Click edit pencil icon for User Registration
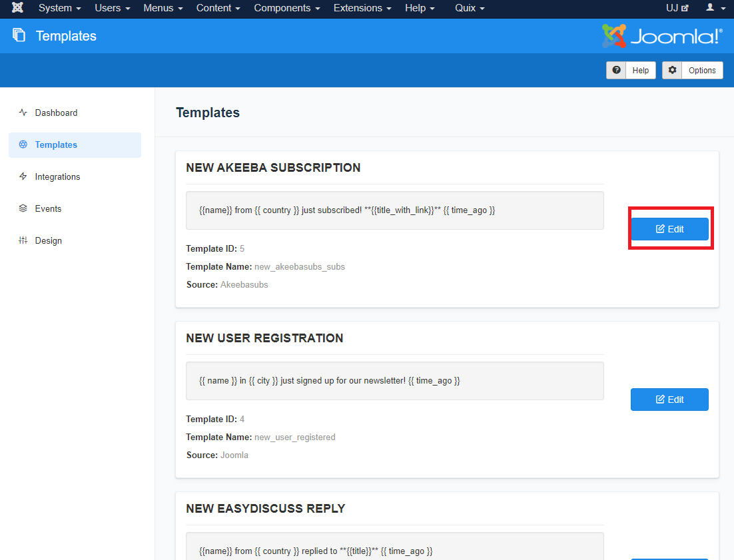The image size is (734, 560). (660, 399)
